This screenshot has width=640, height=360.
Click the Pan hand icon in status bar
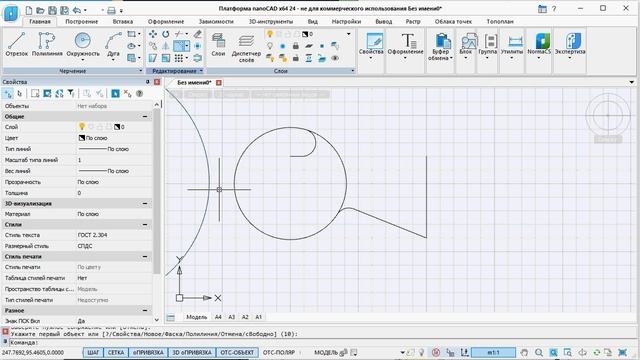524,352
